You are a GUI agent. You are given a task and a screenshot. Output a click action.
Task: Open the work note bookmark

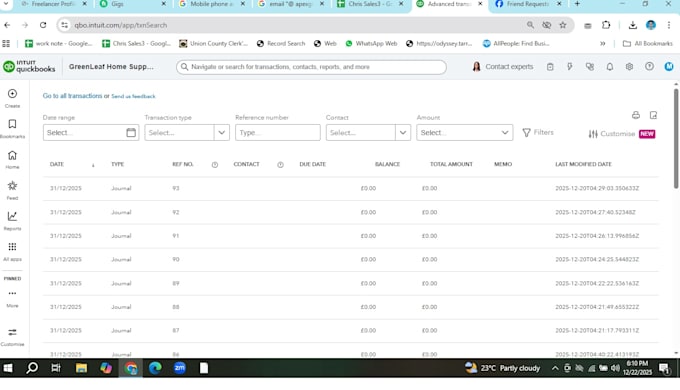coord(59,43)
